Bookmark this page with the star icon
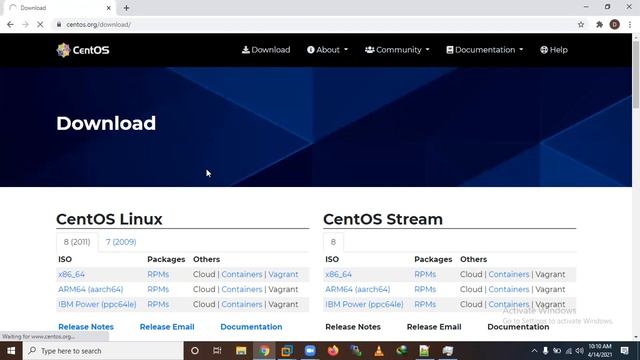Viewport: 640px width, 360px height. 581,24
